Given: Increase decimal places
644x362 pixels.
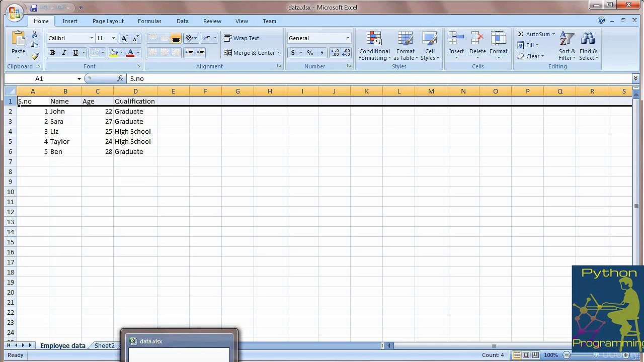Looking at the screenshot, I should [335, 53].
